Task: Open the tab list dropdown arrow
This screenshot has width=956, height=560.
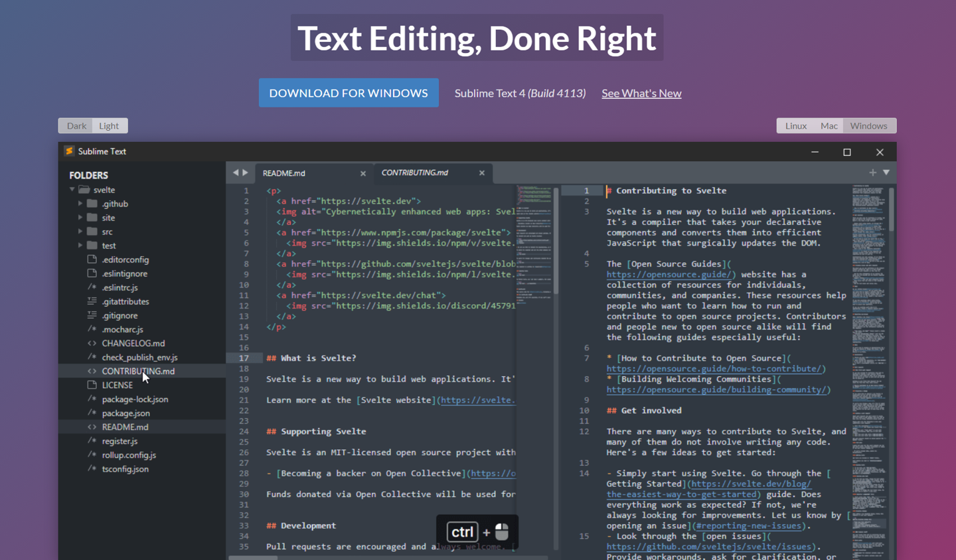Action: tap(886, 173)
